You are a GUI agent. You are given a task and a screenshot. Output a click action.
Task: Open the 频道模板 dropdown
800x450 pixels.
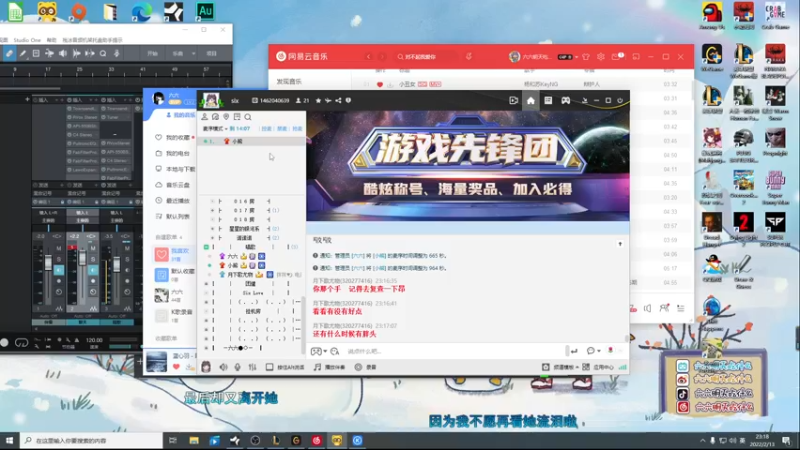point(566,367)
